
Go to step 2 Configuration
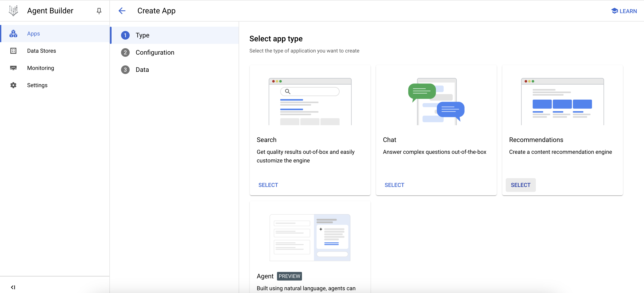(x=155, y=52)
